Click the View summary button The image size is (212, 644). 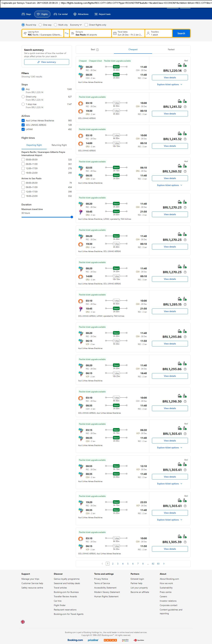click(x=47, y=62)
